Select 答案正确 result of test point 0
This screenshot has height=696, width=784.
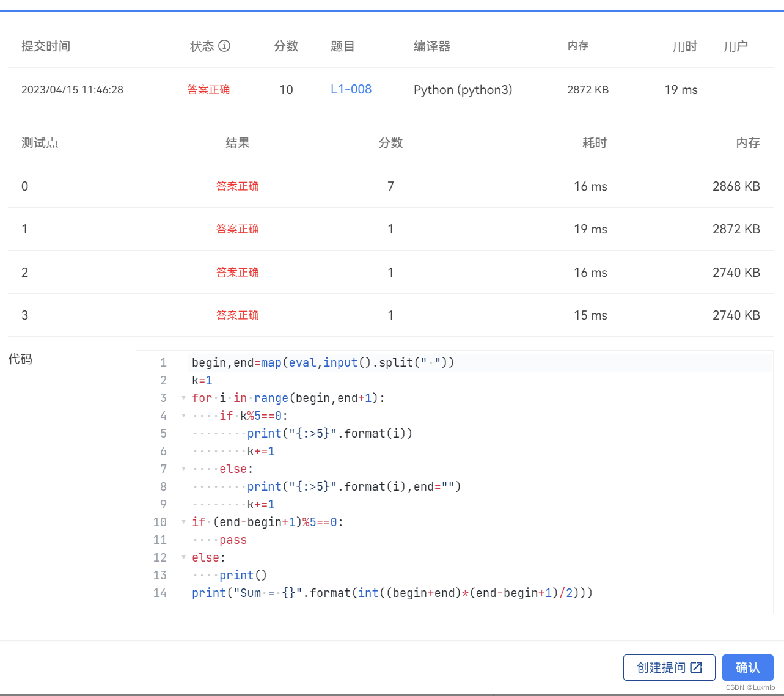pos(238,186)
